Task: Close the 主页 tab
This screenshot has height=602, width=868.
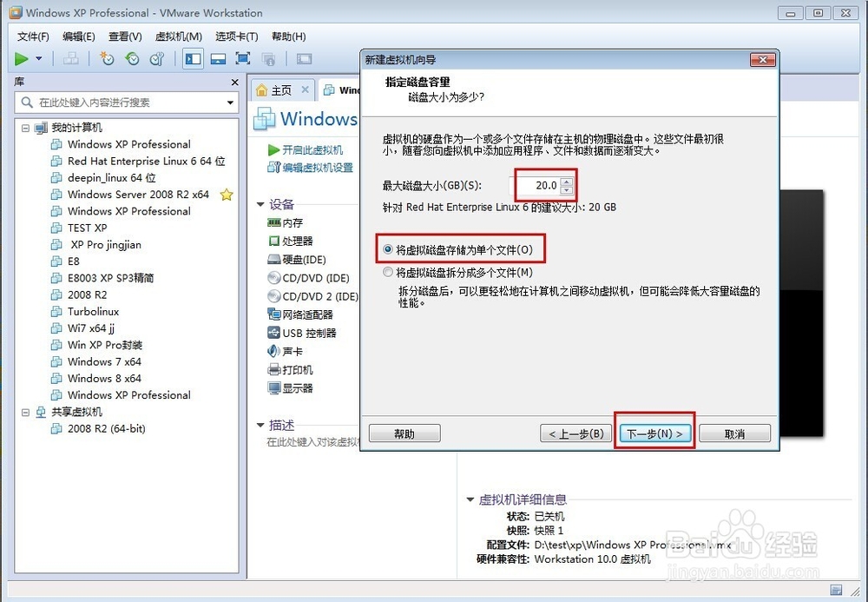Action: [305, 89]
